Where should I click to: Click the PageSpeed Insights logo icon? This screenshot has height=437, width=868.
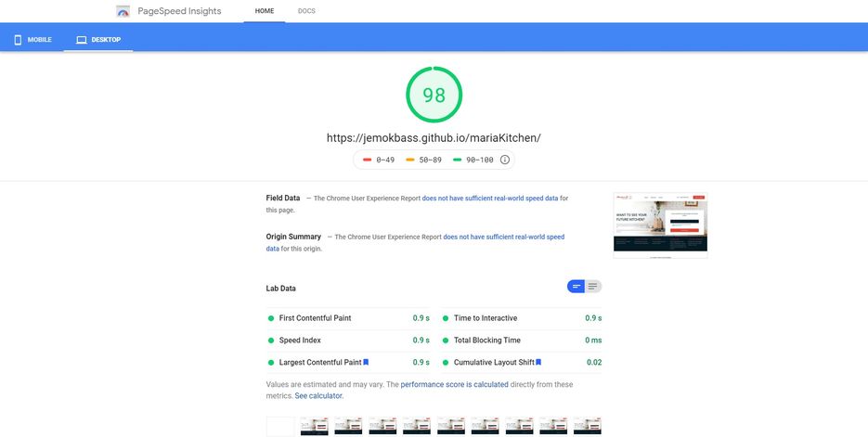[x=123, y=11]
